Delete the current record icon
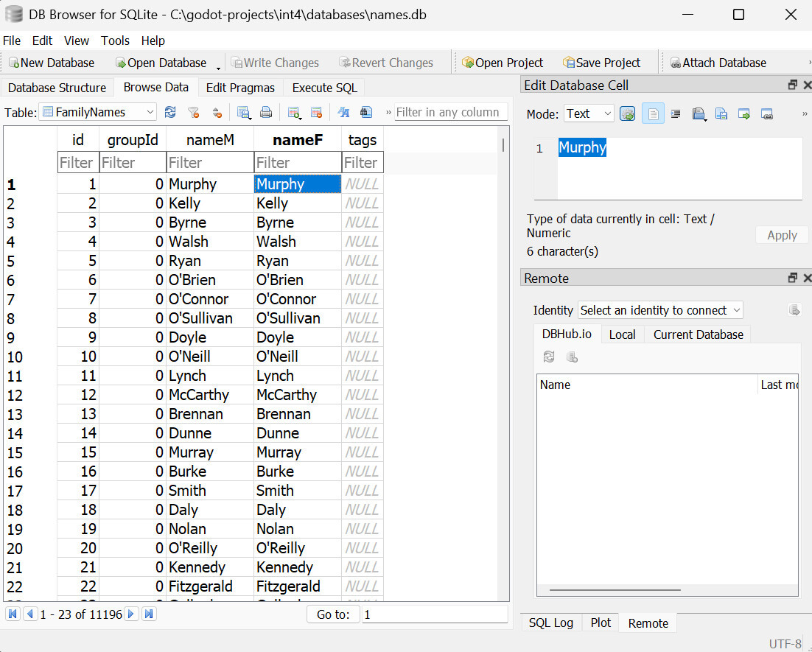 click(x=316, y=112)
